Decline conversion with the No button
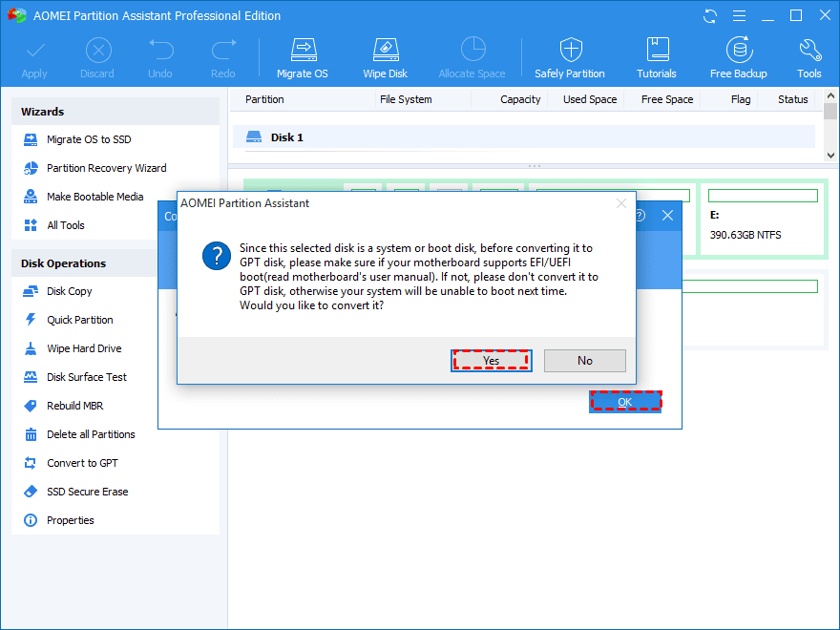This screenshot has height=630, width=840. click(584, 361)
